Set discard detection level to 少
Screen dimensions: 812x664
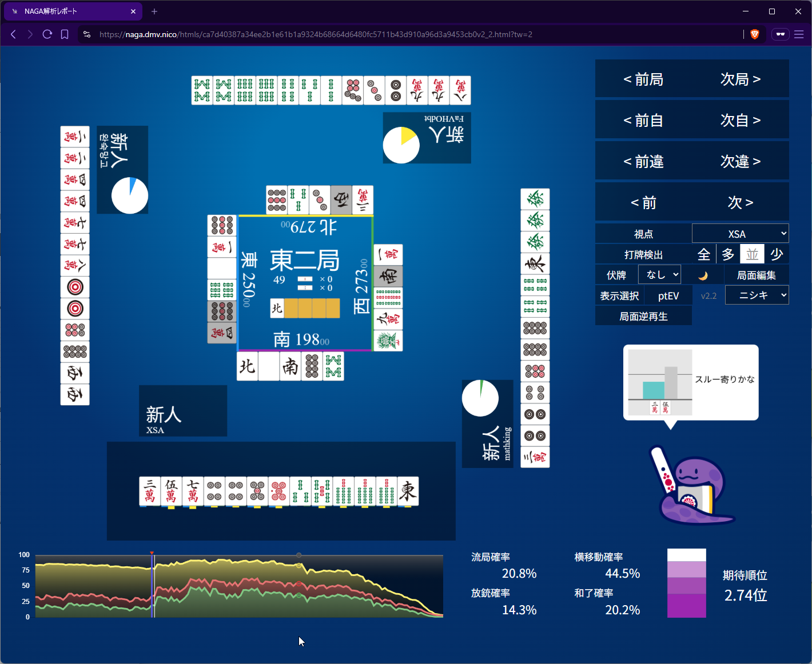click(x=777, y=255)
